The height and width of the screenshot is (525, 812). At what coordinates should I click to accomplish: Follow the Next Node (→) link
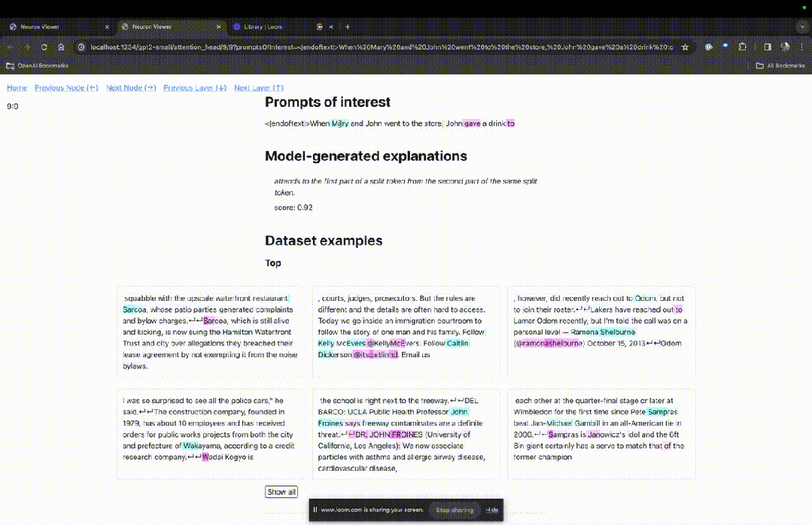pos(131,87)
